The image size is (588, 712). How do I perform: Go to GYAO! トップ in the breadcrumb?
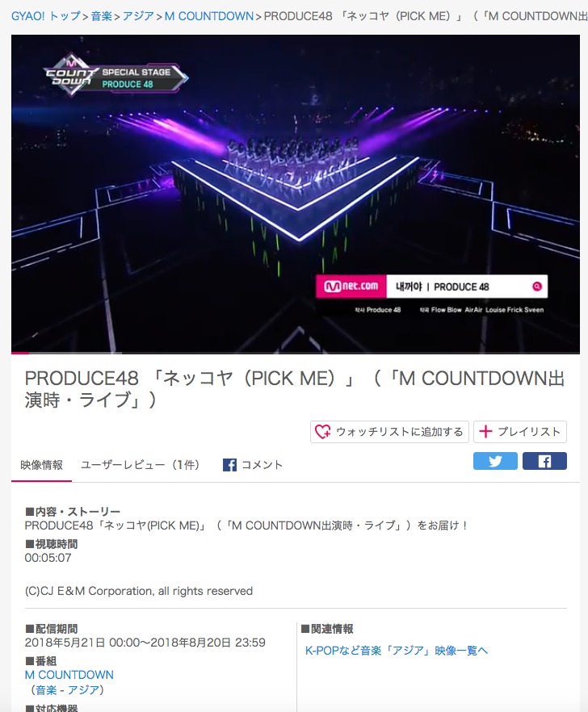(x=46, y=16)
